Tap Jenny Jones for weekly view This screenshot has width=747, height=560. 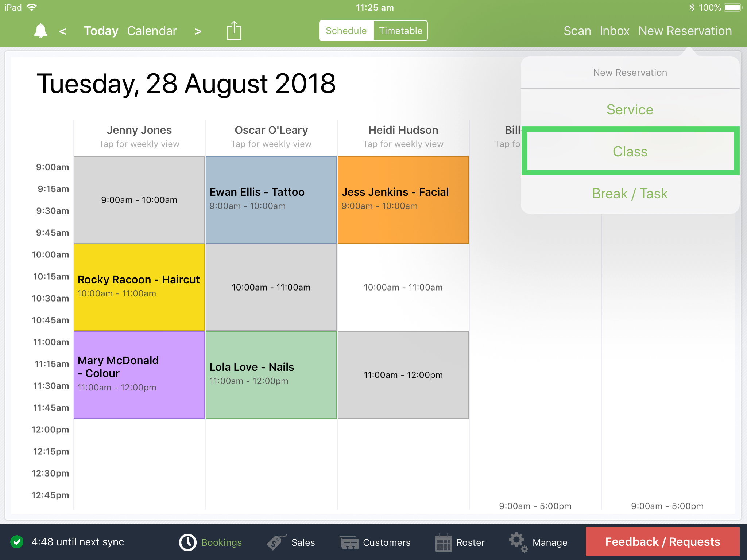(x=139, y=136)
